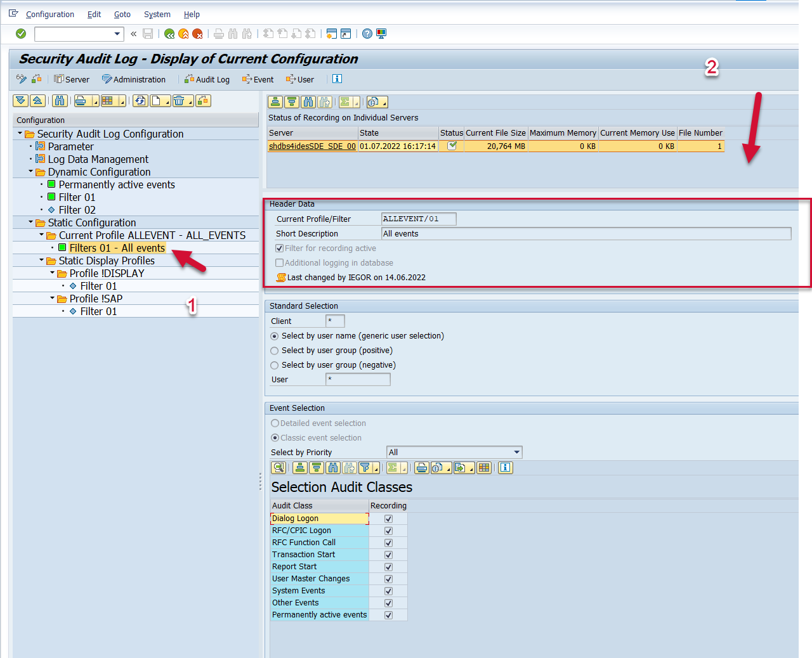Collapse the Profile !SAP tree folder
The width and height of the screenshot is (812, 658).
[x=52, y=299]
